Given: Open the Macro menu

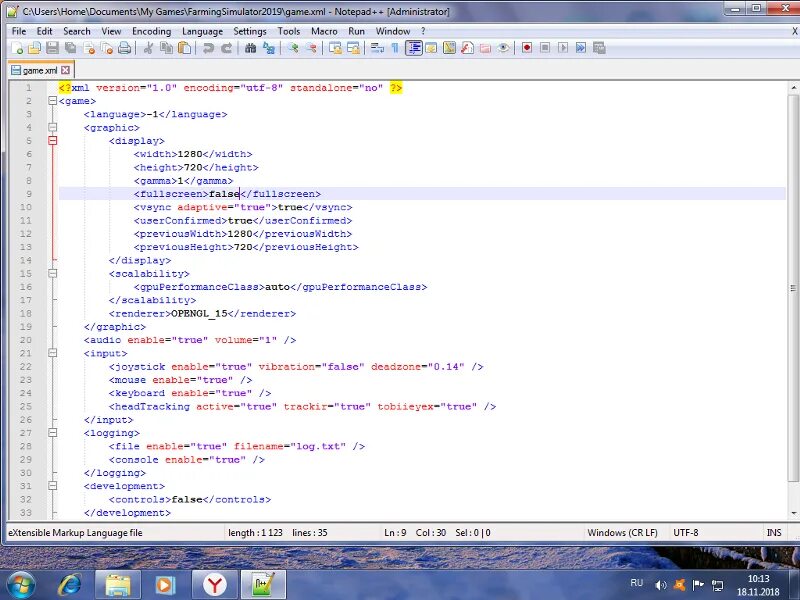Looking at the screenshot, I should coord(324,31).
